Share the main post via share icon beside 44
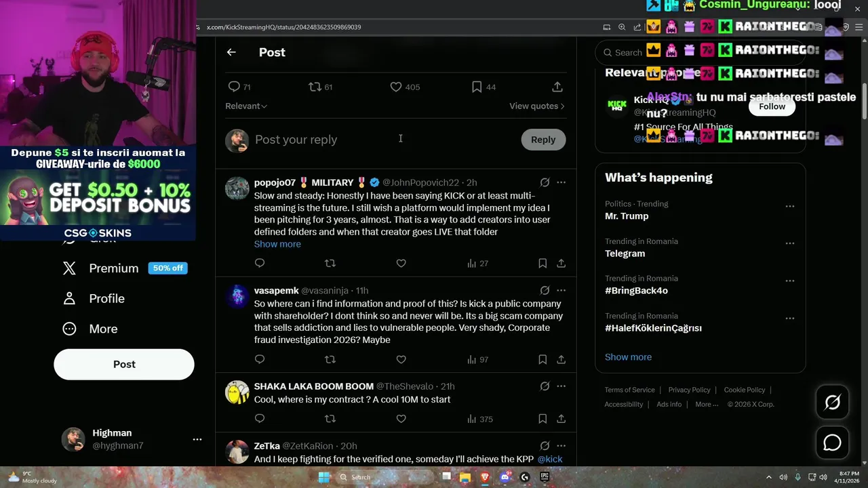 pyautogui.click(x=557, y=87)
